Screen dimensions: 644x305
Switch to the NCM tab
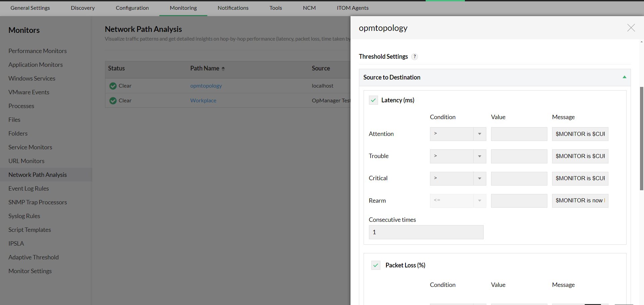click(x=309, y=8)
